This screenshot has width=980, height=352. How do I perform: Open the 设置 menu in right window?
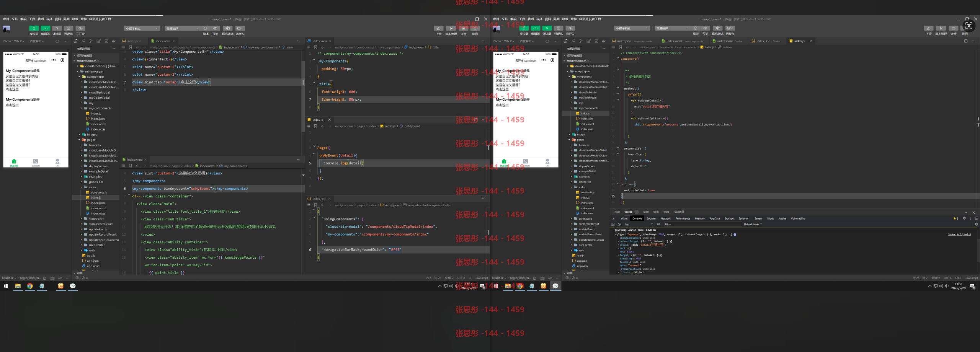(x=565, y=19)
